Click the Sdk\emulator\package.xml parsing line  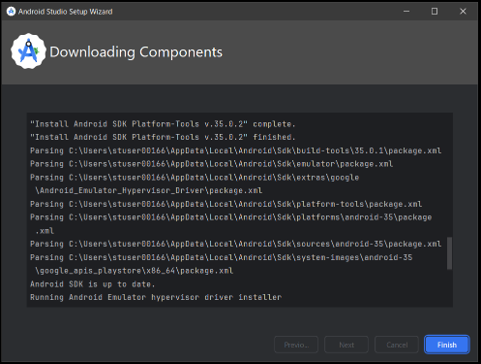pyautogui.click(x=212, y=164)
